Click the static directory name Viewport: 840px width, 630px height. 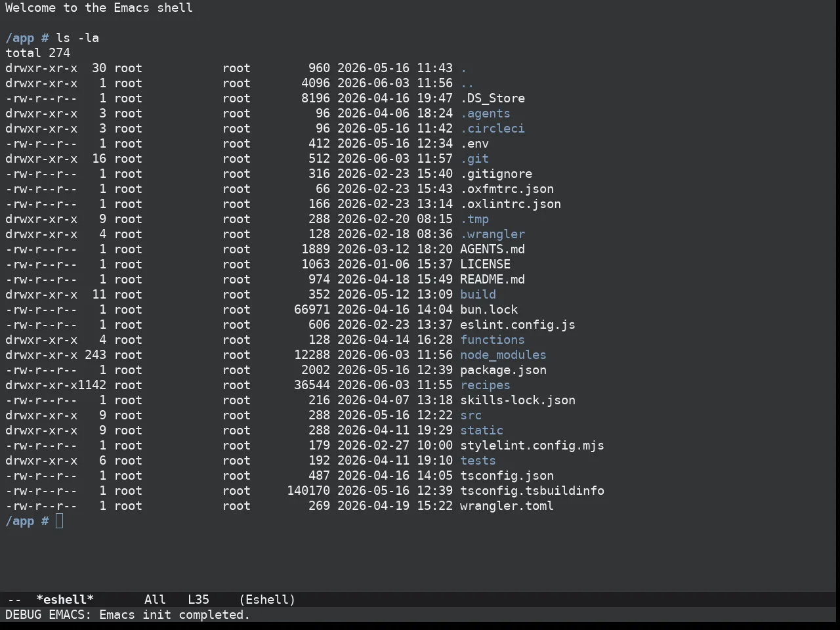(482, 430)
